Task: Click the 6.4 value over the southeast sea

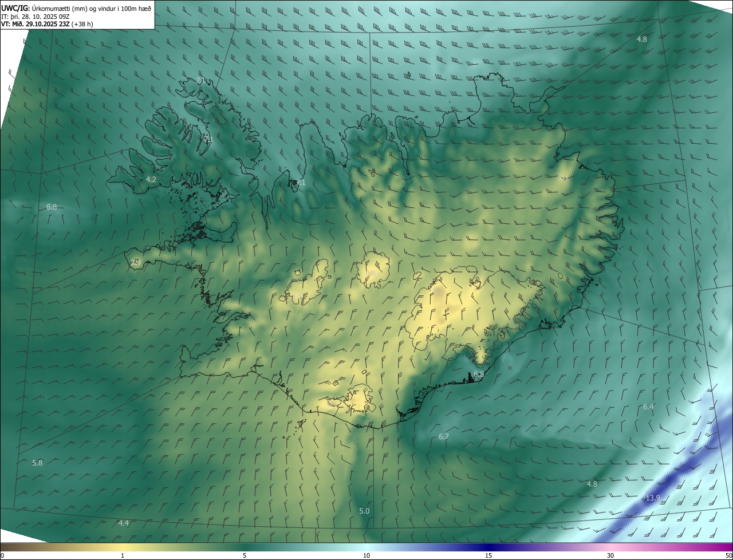Action: click(x=648, y=407)
